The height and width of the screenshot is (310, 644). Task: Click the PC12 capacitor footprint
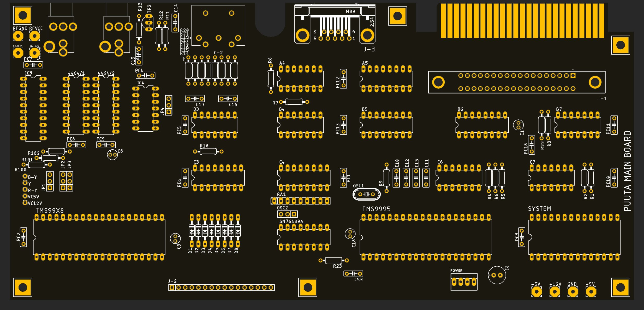click(x=344, y=79)
